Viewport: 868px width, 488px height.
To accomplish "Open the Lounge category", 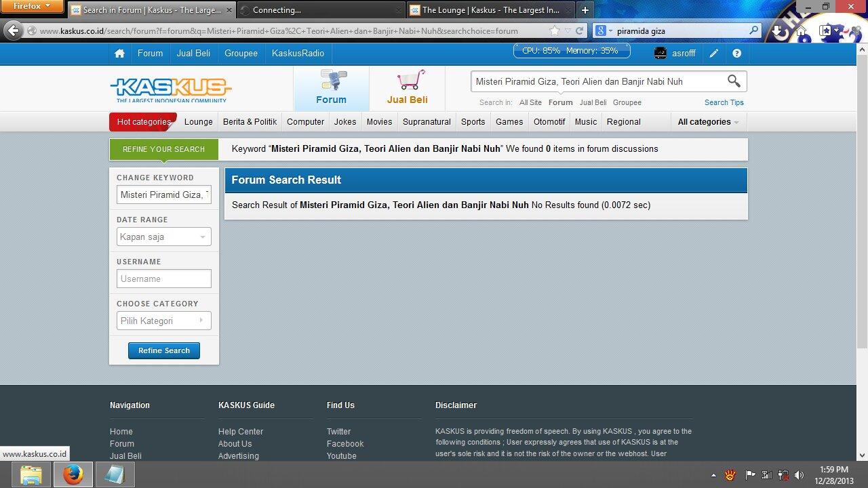I will pyautogui.click(x=199, y=122).
